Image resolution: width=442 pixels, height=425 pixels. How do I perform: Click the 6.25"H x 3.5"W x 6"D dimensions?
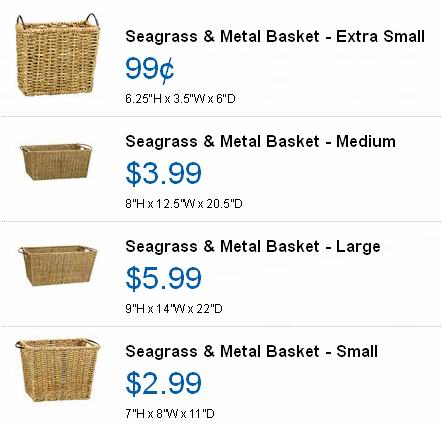click(x=180, y=99)
